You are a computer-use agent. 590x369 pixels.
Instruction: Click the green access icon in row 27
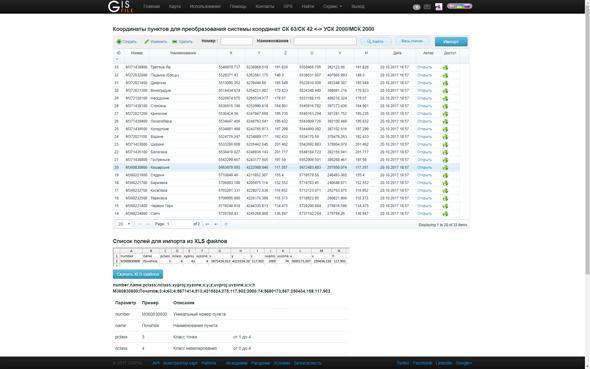pyautogui.click(x=445, y=114)
